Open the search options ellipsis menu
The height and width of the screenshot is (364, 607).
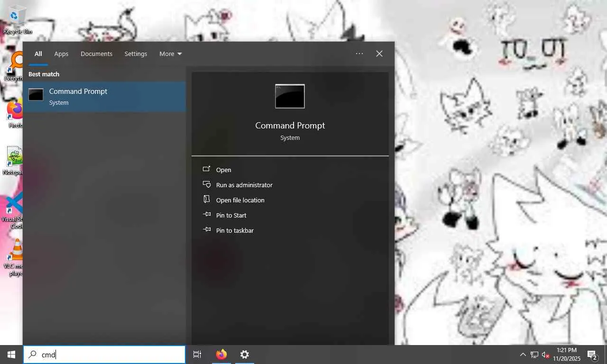(x=359, y=54)
